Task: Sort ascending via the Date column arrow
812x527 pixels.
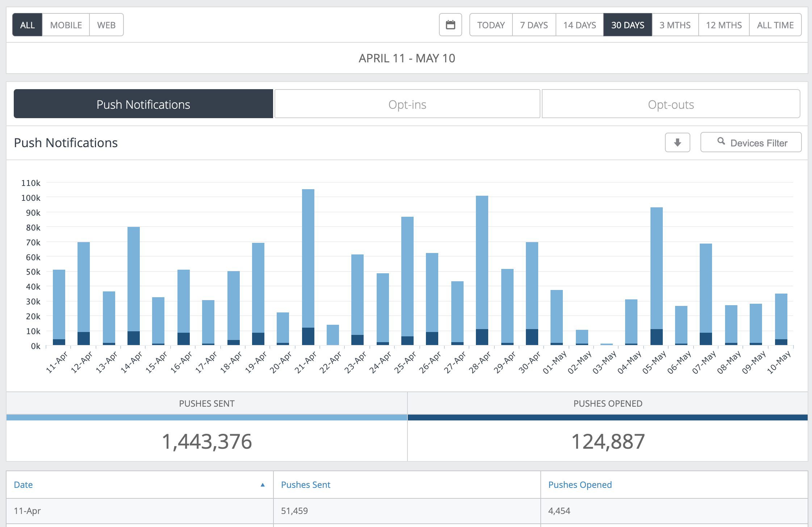Action: click(263, 485)
